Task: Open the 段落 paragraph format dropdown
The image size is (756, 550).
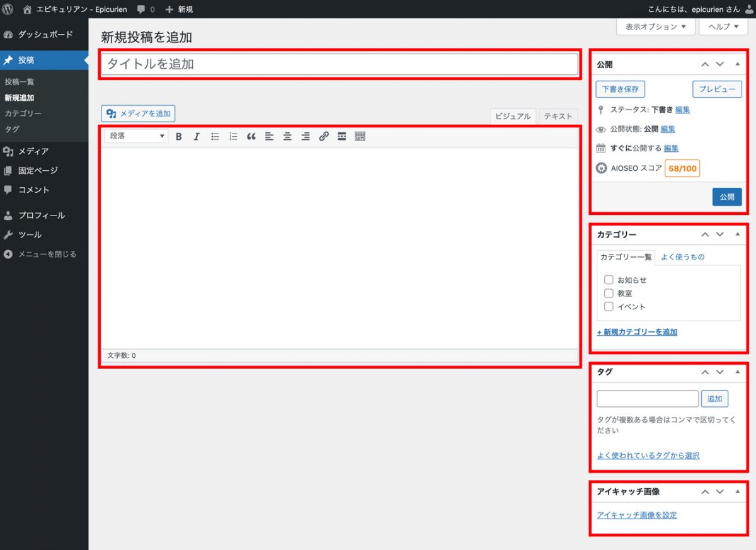Action: tap(137, 136)
